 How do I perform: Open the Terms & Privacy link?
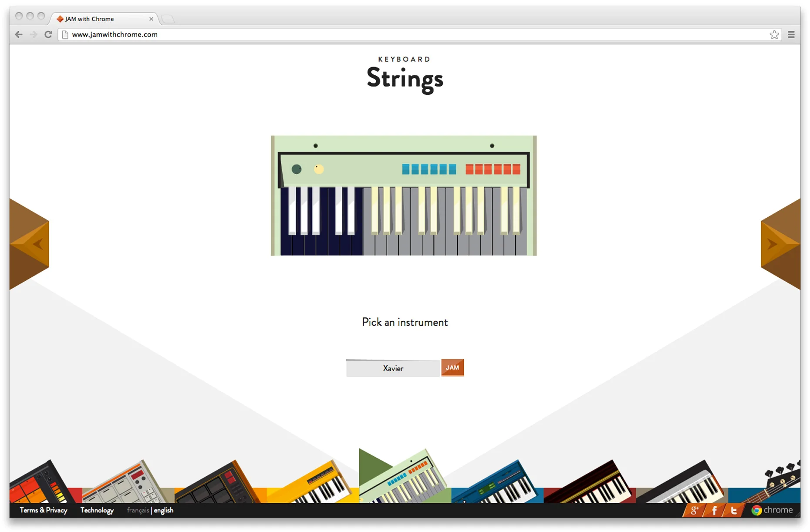click(44, 510)
